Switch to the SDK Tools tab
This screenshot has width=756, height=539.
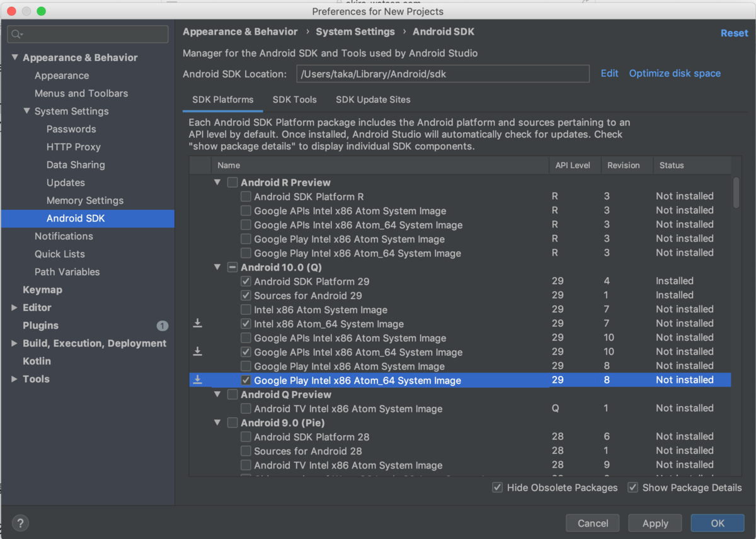pyautogui.click(x=294, y=99)
